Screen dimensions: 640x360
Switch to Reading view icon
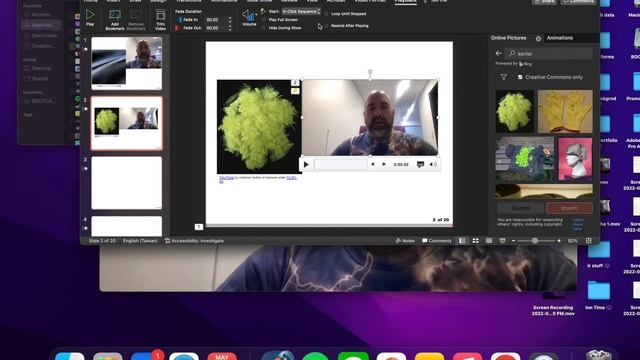489,241
